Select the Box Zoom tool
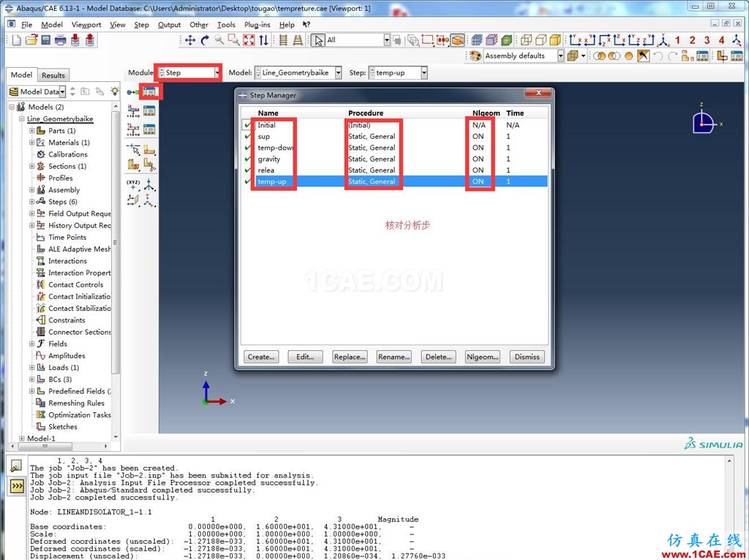 click(x=234, y=40)
